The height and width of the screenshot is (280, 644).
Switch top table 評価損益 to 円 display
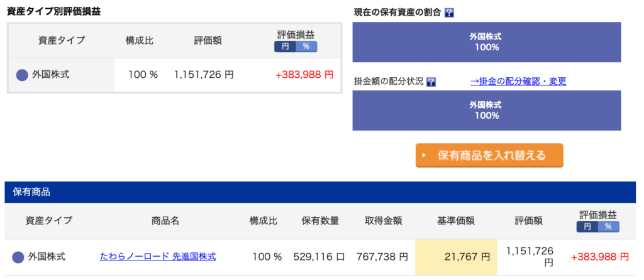pos(286,46)
